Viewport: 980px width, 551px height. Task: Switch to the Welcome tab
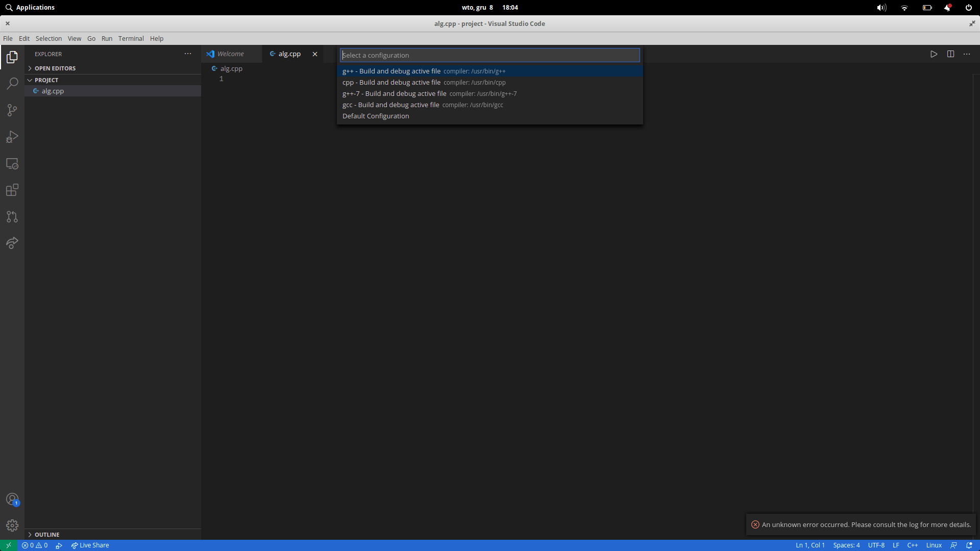coord(232,54)
